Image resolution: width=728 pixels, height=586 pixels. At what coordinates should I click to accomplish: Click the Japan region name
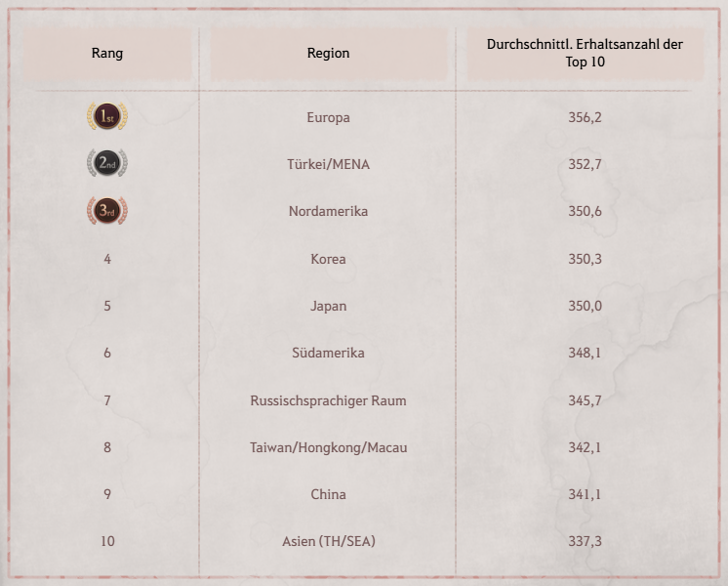pyautogui.click(x=328, y=306)
